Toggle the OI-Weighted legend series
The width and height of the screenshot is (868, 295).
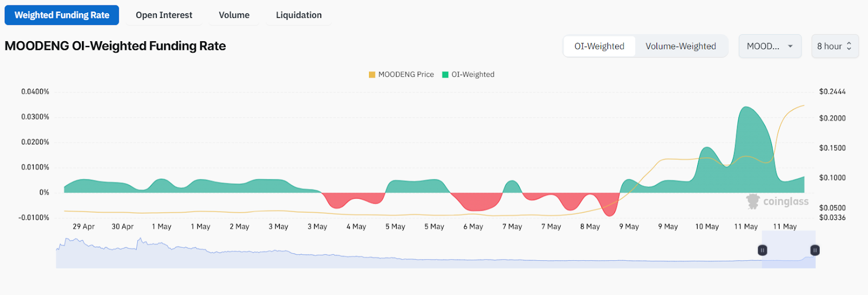pos(468,74)
